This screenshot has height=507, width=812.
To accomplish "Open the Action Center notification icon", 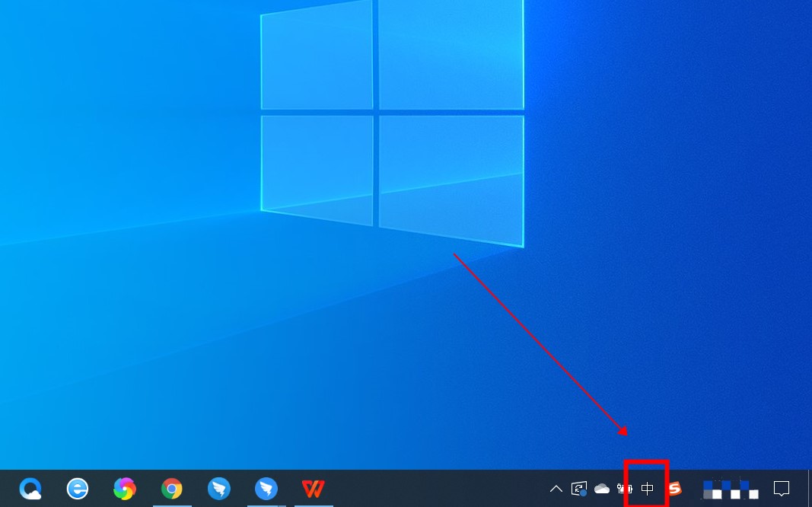I will tap(782, 489).
